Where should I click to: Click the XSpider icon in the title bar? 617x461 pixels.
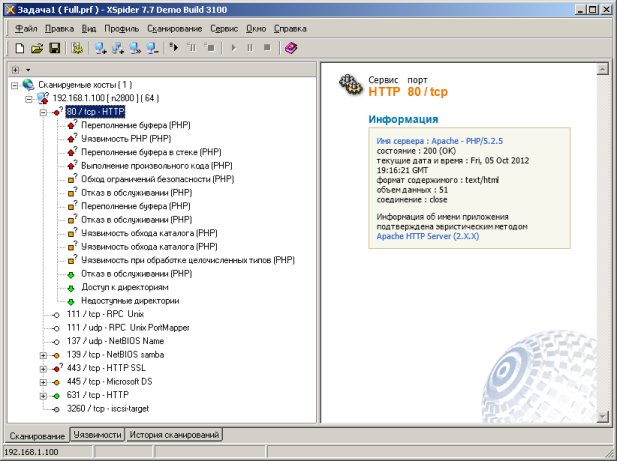click(10, 9)
